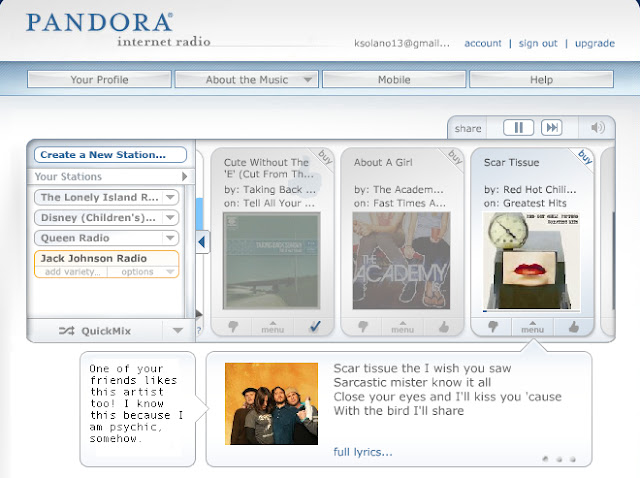Click the Your Stations expand arrow
Screen dimensions: 640x478
pyautogui.click(x=184, y=176)
